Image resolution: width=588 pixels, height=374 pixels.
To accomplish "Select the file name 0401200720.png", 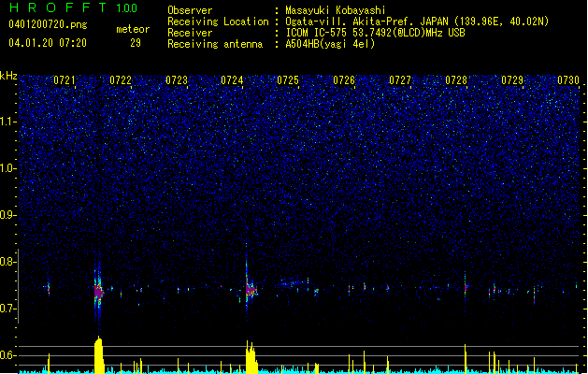I will pos(48,24).
